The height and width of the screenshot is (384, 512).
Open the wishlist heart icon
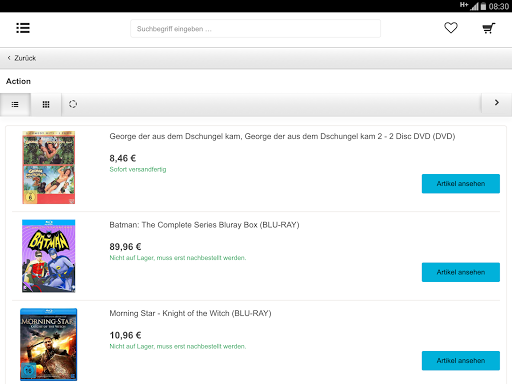click(x=451, y=28)
